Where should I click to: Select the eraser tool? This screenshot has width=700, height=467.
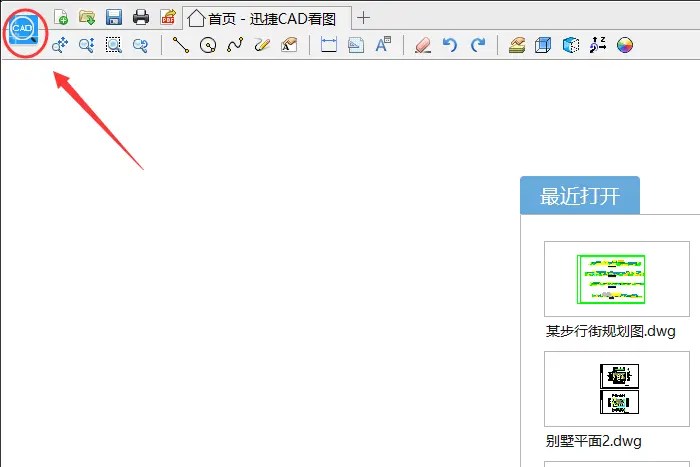pos(423,45)
